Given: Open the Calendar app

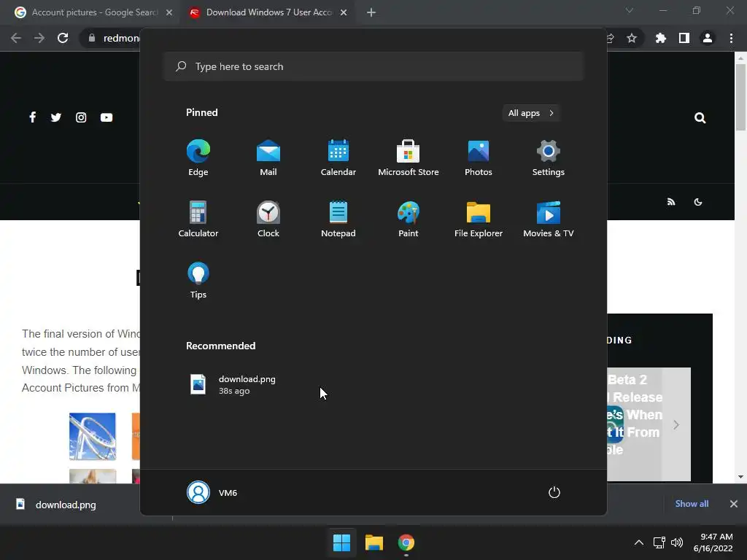Looking at the screenshot, I should click(x=338, y=157).
